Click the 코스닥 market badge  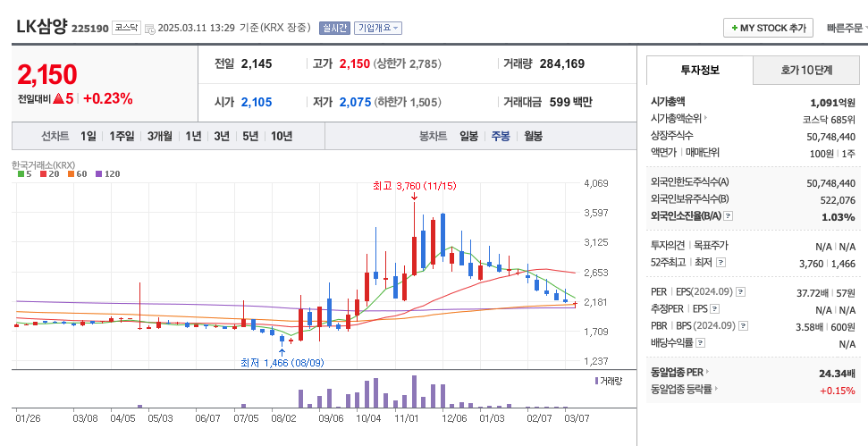click(126, 27)
